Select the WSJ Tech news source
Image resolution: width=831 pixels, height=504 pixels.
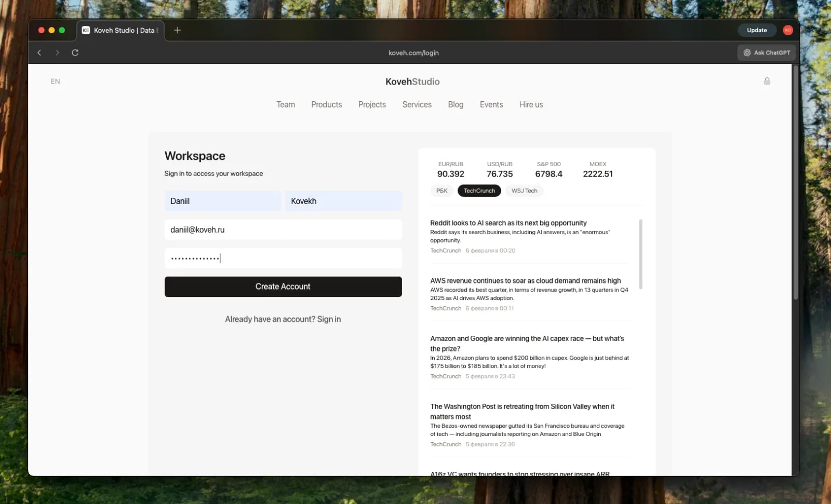coord(524,191)
